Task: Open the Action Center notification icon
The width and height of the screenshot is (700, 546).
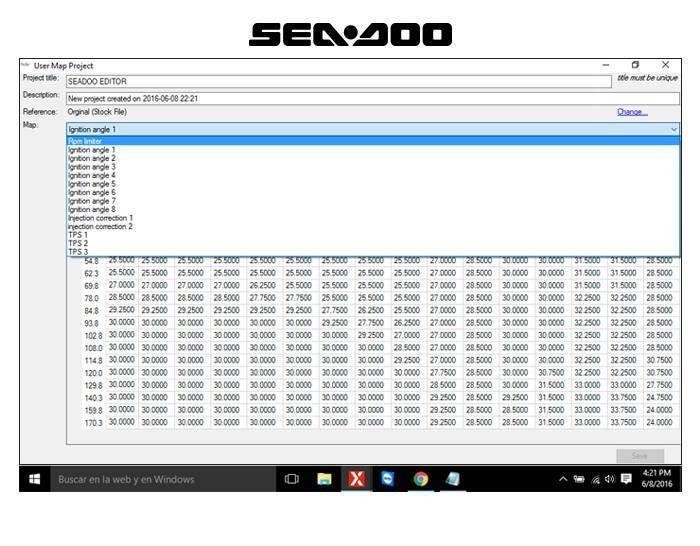Action: [x=627, y=479]
